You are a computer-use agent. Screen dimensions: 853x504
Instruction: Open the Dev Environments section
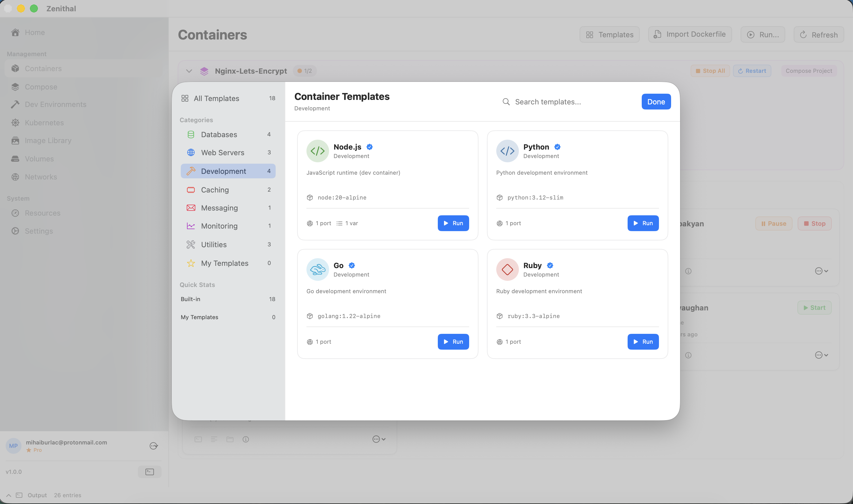(x=16, y=104)
